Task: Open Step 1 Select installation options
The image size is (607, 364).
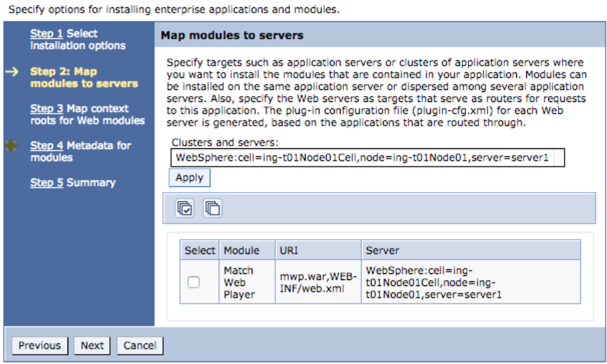Action: pyautogui.click(x=46, y=34)
